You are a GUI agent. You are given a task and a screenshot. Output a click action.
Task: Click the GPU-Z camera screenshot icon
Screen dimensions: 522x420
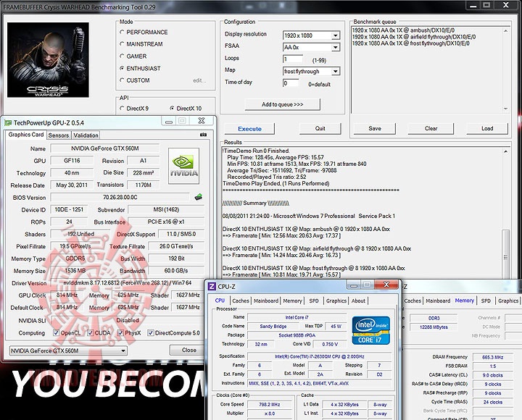coord(204,135)
